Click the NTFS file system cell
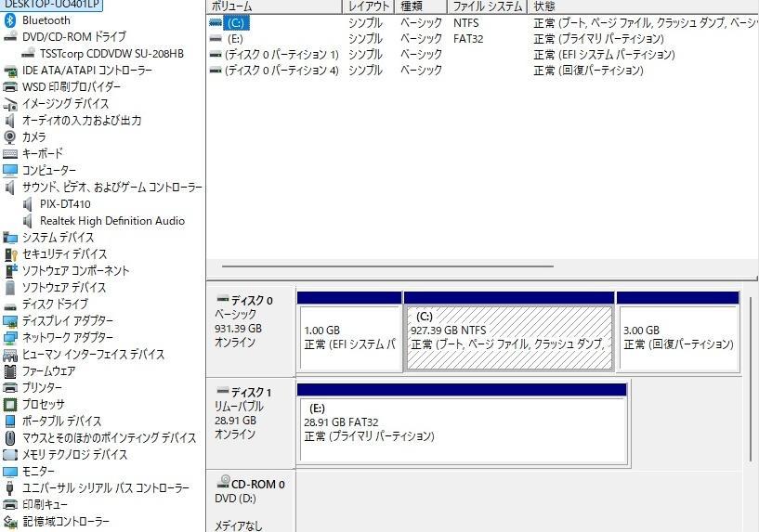The width and height of the screenshot is (759, 532). [x=466, y=22]
